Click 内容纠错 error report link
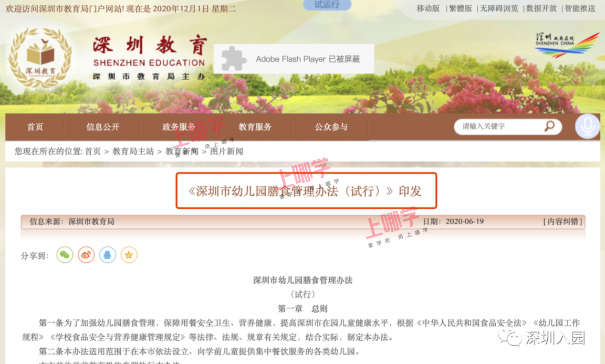Screen dimensions: 605x364 click(x=562, y=221)
